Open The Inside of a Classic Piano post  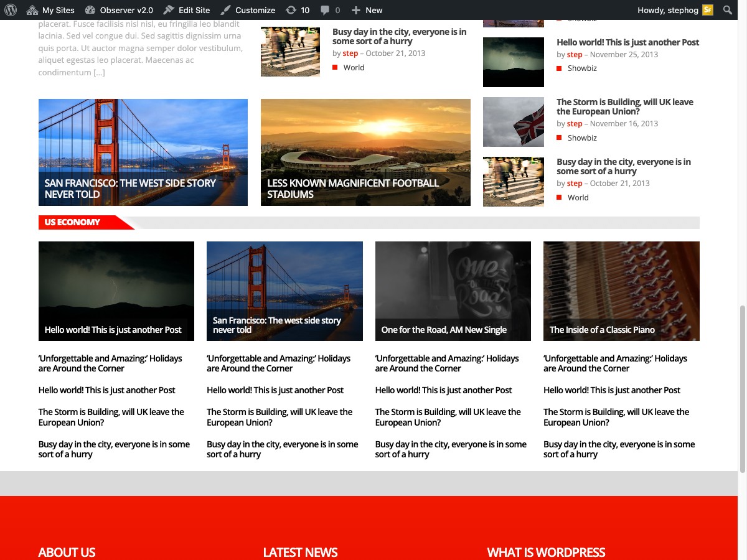tap(602, 330)
